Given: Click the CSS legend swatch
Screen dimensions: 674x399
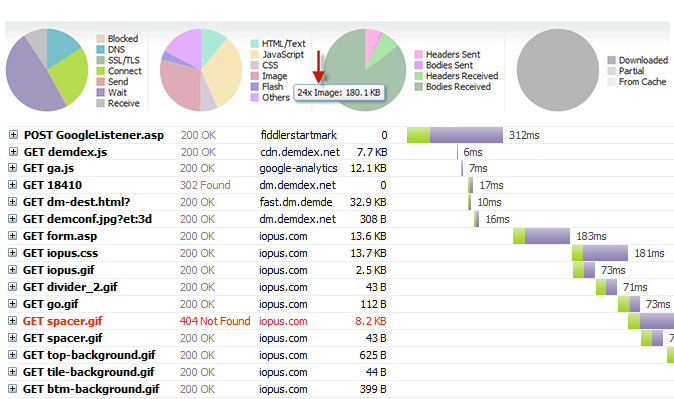Looking at the screenshot, I should 254,65.
